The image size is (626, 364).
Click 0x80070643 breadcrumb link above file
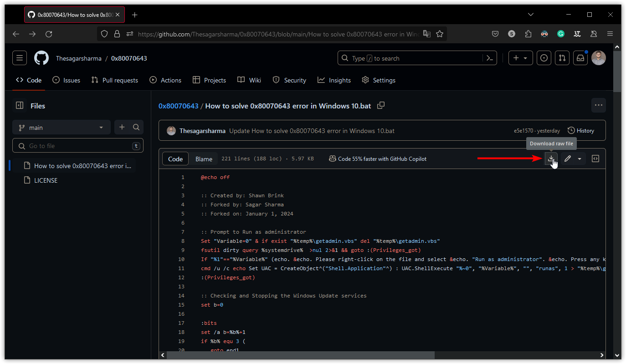(x=179, y=106)
